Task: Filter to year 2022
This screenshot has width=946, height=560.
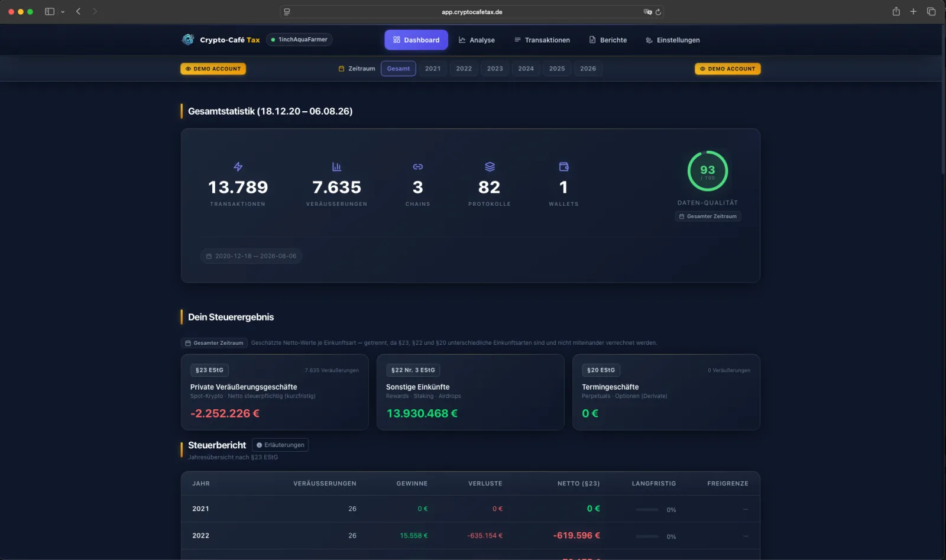Action: coord(464,69)
